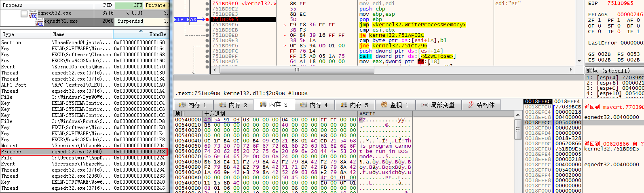Viewport: 644px width, 193px height.
Task: Click the EFLAGS value 00000246
Action: pos(630,14)
